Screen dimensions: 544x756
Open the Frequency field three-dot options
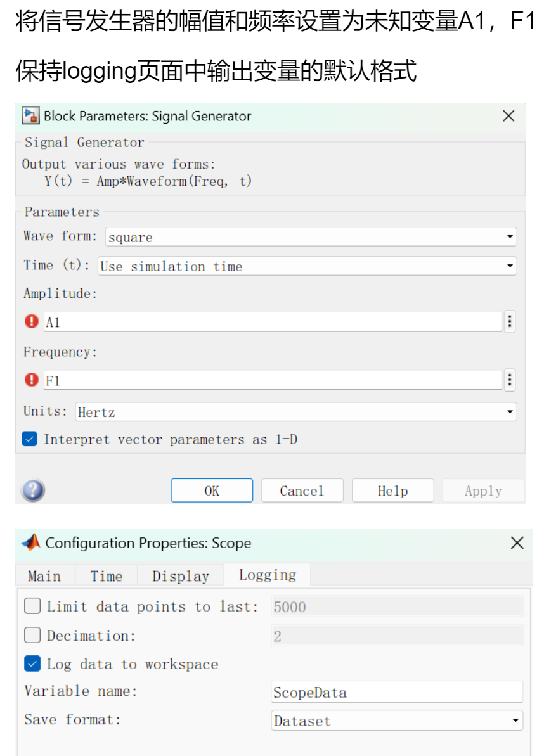click(x=510, y=380)
